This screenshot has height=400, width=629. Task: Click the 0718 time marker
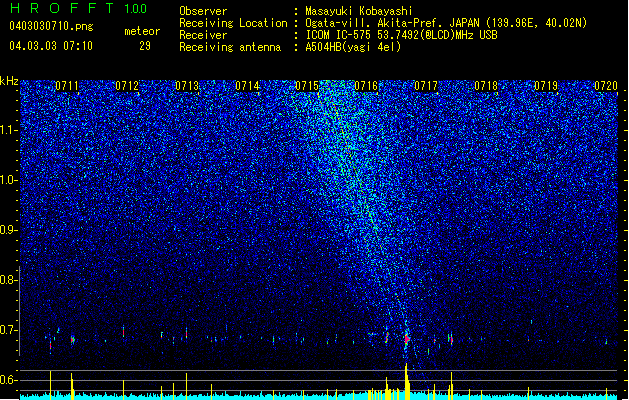486,85
